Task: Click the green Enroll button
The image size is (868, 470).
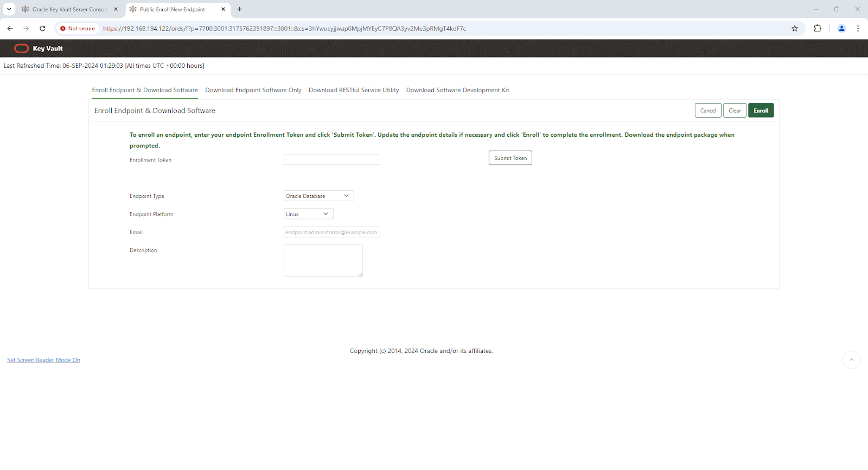Action: pos(761,111)
